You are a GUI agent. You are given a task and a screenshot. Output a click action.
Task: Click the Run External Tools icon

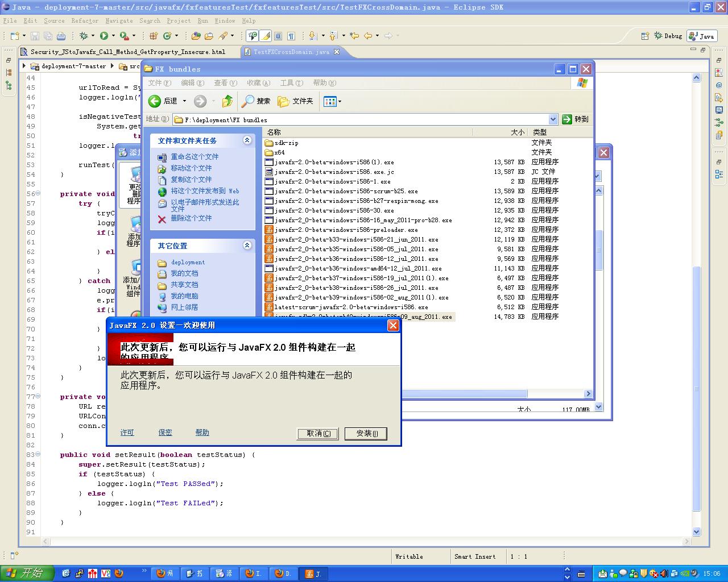tap(124, 36)
